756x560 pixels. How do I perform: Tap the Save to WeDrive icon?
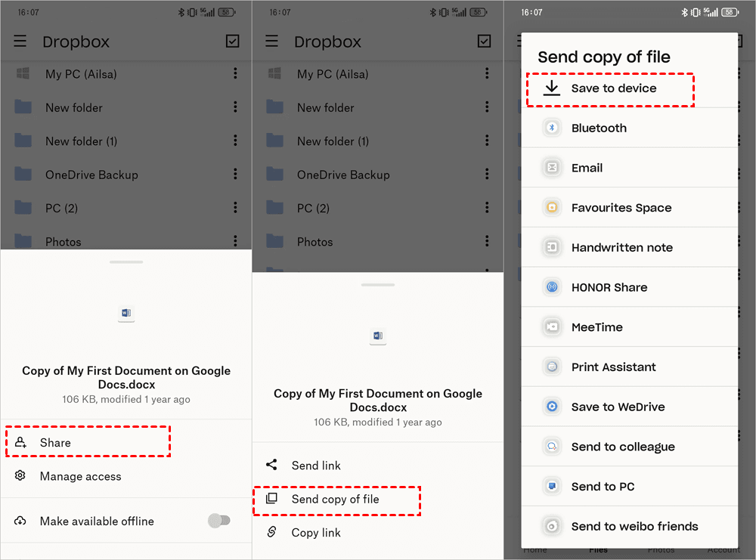click(552, 407)
